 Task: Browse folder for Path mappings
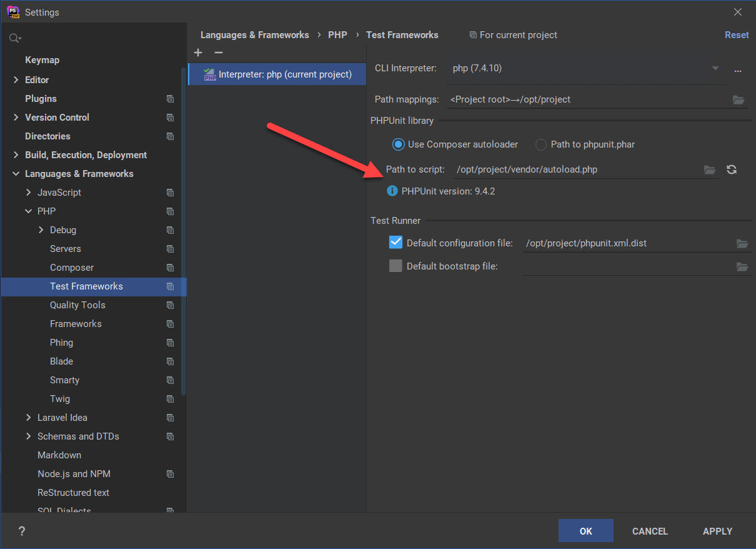click(x=739, y=99)
